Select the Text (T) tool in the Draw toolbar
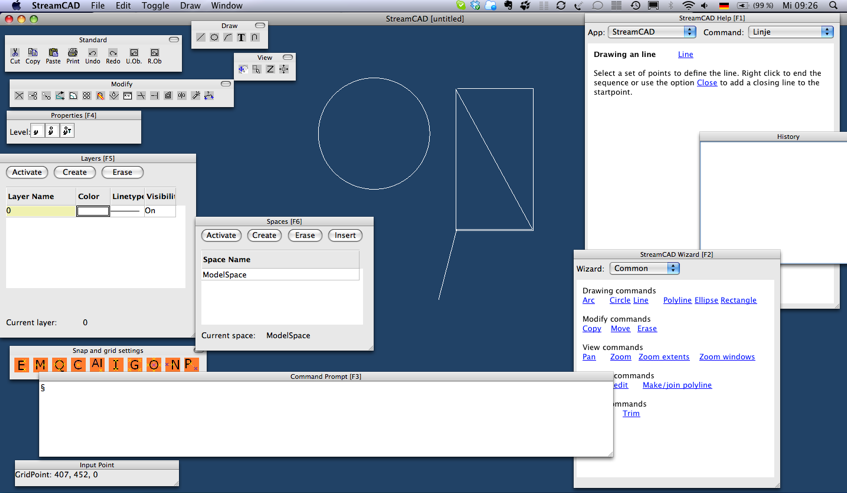Screen dimensions: 847x493 (x=241, y=37)
